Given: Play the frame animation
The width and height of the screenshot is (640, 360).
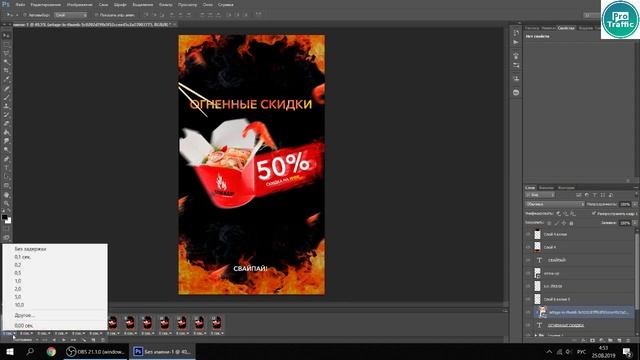Looking at the screenshot, I should pos(63,340).
